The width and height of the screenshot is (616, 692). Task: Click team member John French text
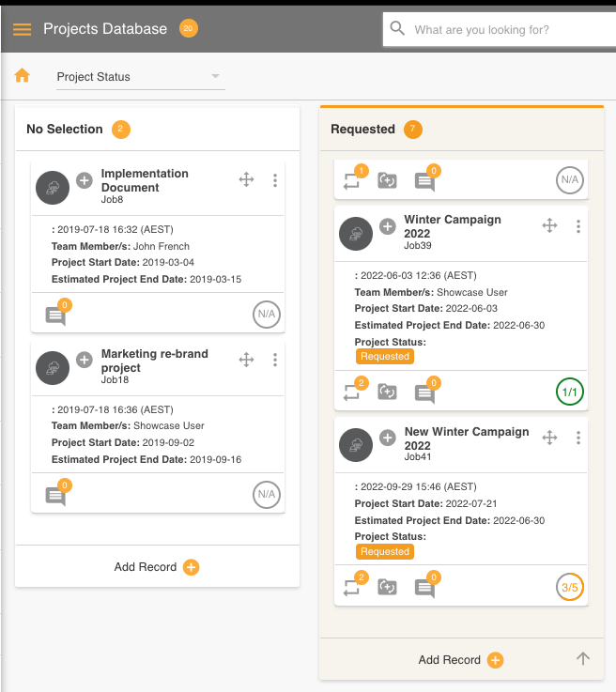pyautogui.click(x=162, y=246)
